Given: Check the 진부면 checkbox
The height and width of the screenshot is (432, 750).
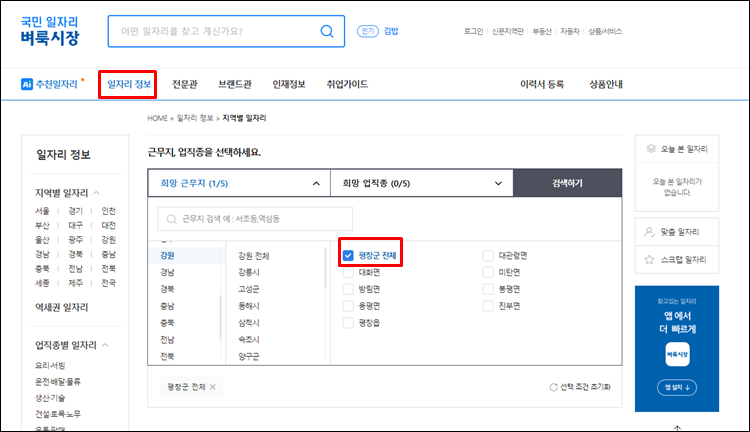Looking at the screenshot, I should pos(488,306).
